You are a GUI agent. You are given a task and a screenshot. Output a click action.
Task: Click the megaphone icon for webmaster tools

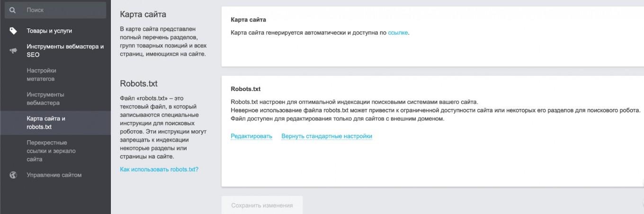[x=13, y=51]
